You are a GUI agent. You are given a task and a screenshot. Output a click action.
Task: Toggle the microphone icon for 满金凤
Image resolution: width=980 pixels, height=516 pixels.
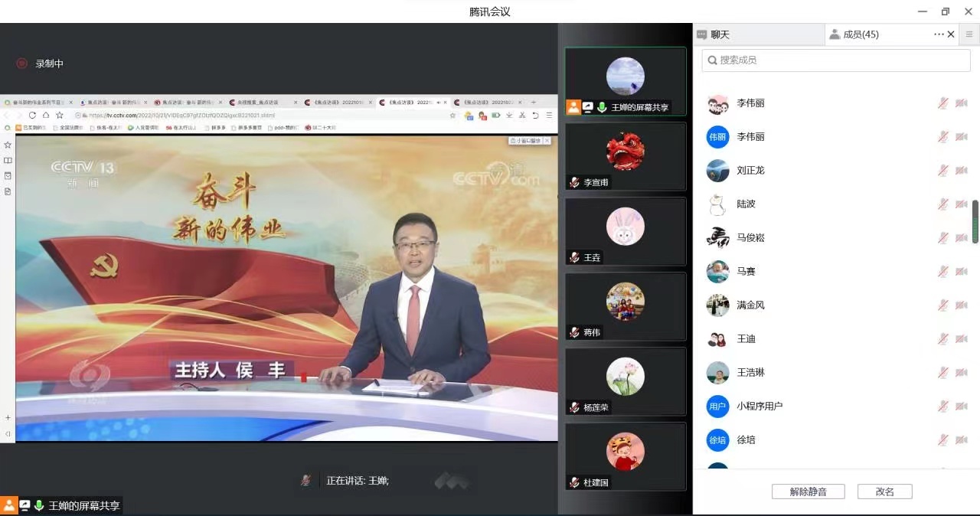pos(943,305)
